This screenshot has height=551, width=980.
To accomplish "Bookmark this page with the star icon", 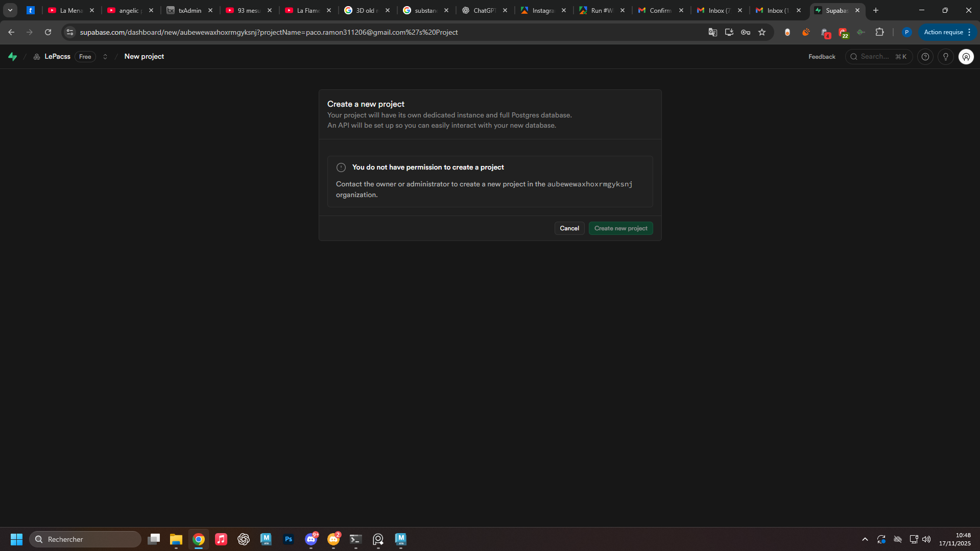I will coord(762,32).
